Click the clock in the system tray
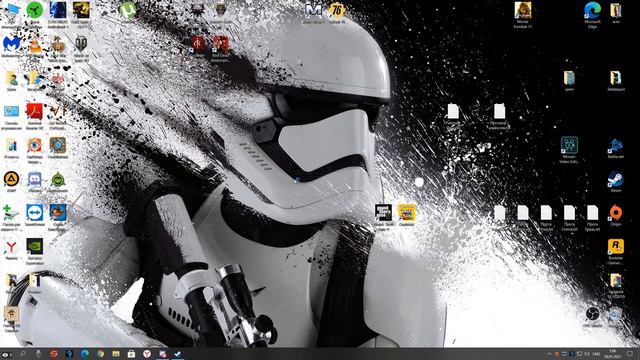The height and width of the screenshot is (360, 640). point(613,354)
